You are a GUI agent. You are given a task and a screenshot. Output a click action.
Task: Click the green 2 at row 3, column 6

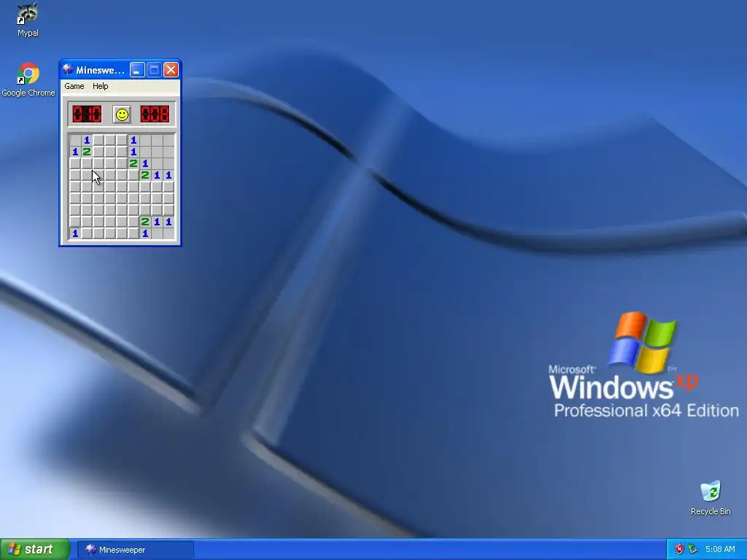tap(133, 163)
